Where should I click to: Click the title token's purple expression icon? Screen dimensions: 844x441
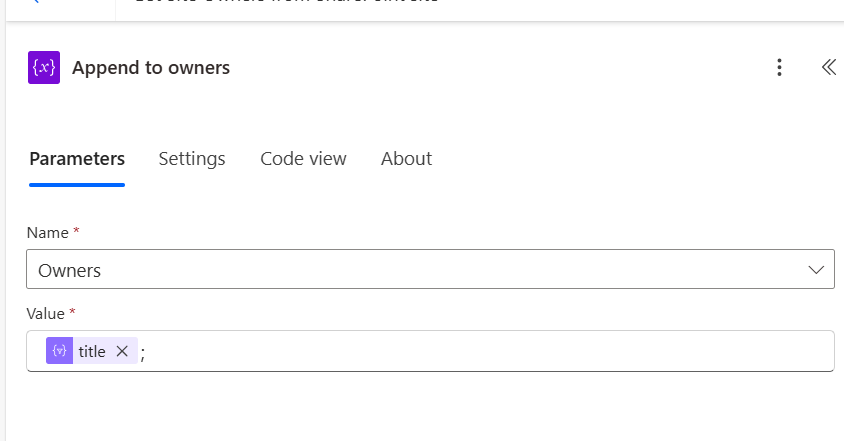pos(60,351)
